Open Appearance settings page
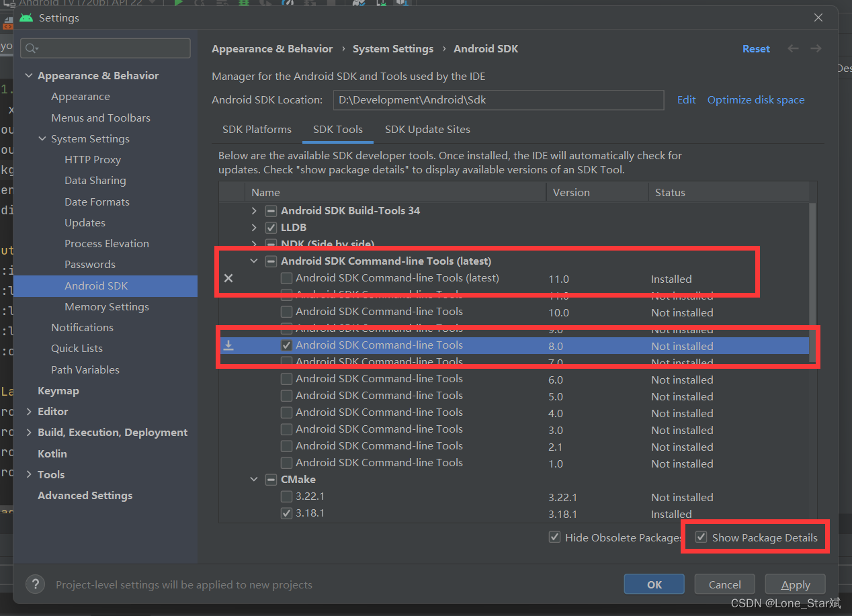Viewport: 852px width, 616px height. (81, 97)
